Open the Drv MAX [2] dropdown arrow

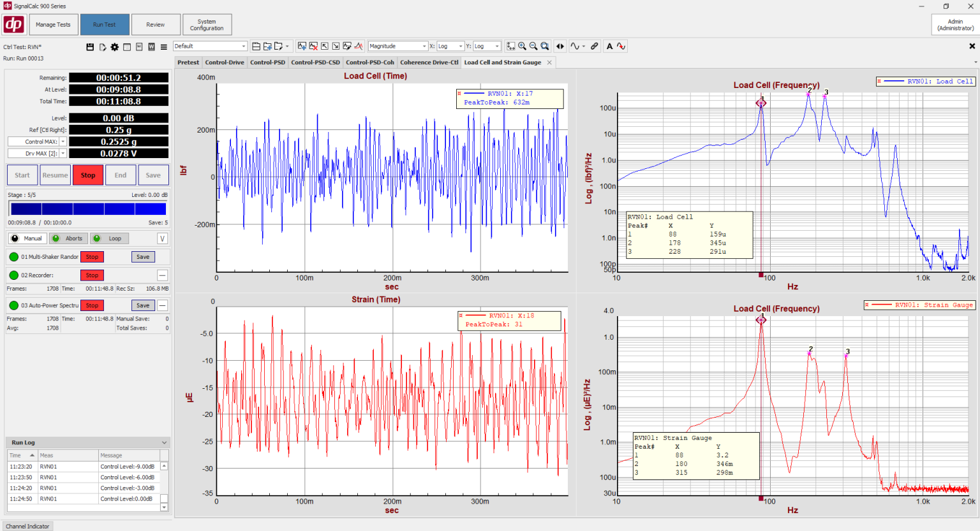tap(63, 154)
